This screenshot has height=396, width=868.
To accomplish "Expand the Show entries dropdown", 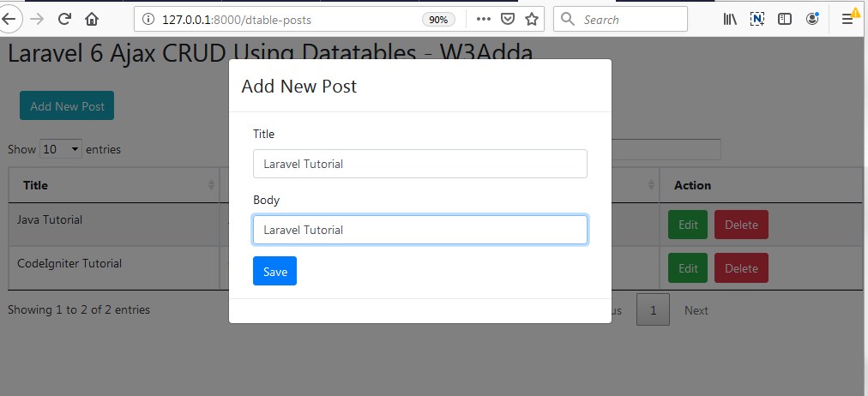I will (x=61, y=149).
